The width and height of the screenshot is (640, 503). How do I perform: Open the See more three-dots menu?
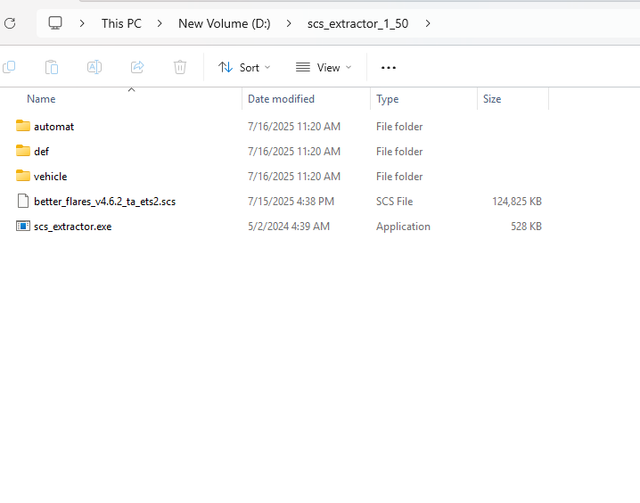tap(388, 68)
